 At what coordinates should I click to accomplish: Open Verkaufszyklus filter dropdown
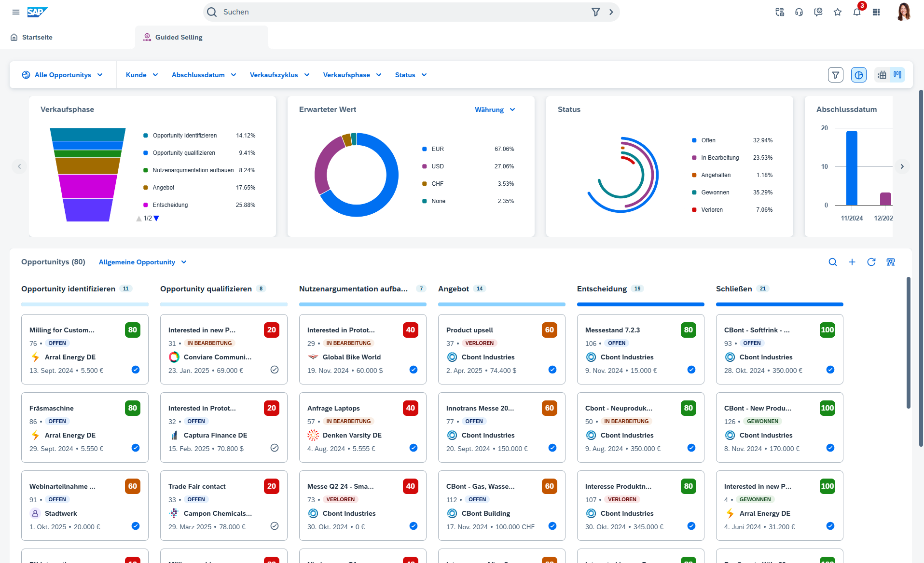(x=279, y=75)
